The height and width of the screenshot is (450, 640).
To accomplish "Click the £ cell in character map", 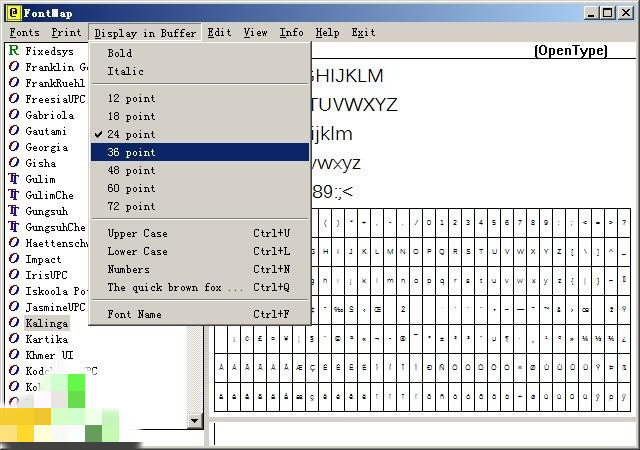I will pos(260,339).
